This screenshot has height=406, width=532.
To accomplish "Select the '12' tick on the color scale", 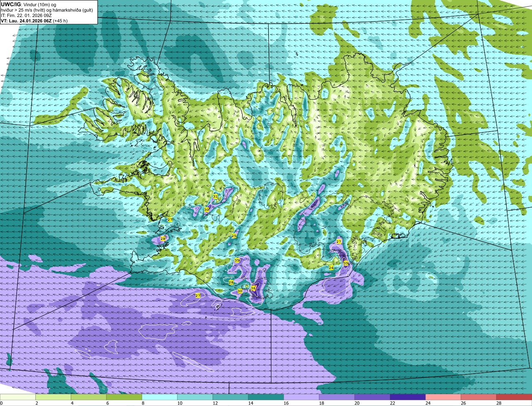I will (215, 403).
